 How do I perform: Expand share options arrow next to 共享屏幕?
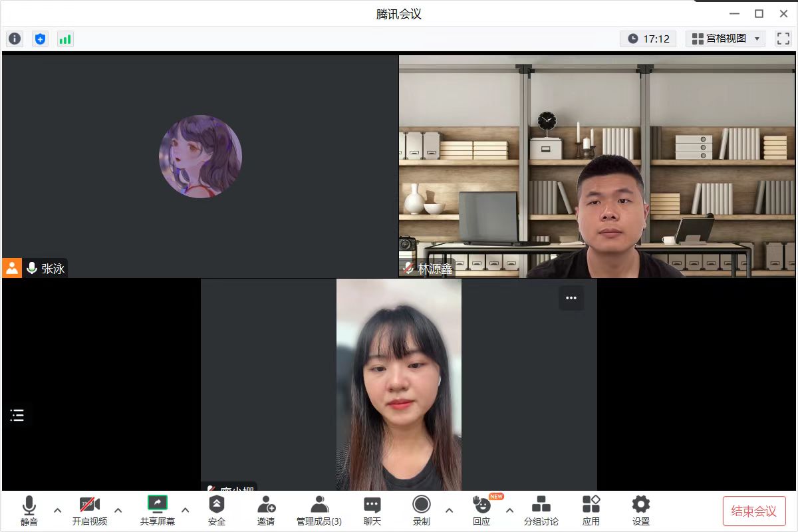click(x=186, y=511)
